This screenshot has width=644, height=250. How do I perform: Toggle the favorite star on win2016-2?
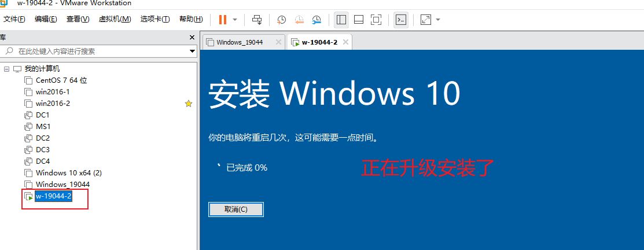tap(188, 104)
